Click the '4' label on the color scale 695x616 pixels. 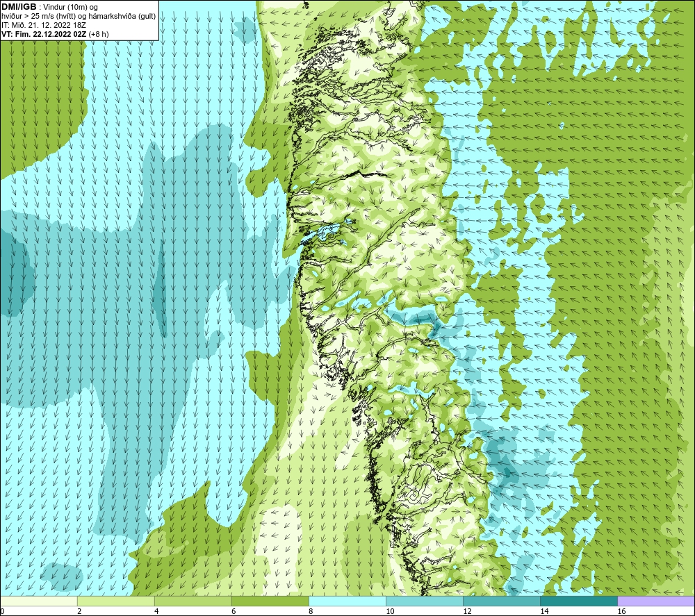coord(156,611)
